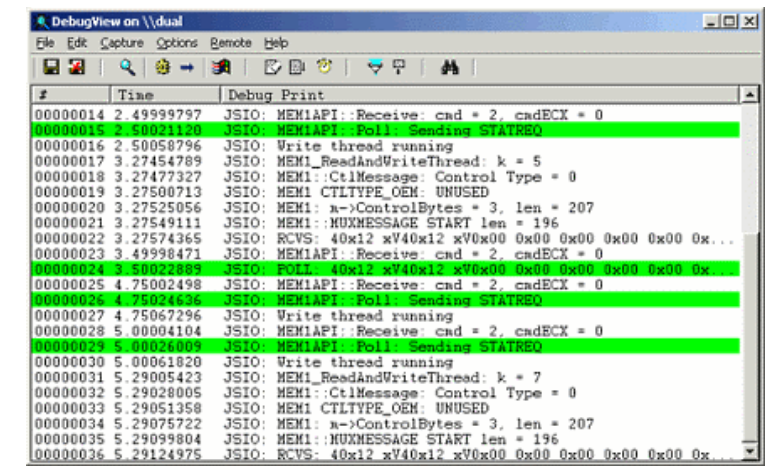Open the Help menu
The width and height of the screenshot is (774, 471).
point(276,43)
